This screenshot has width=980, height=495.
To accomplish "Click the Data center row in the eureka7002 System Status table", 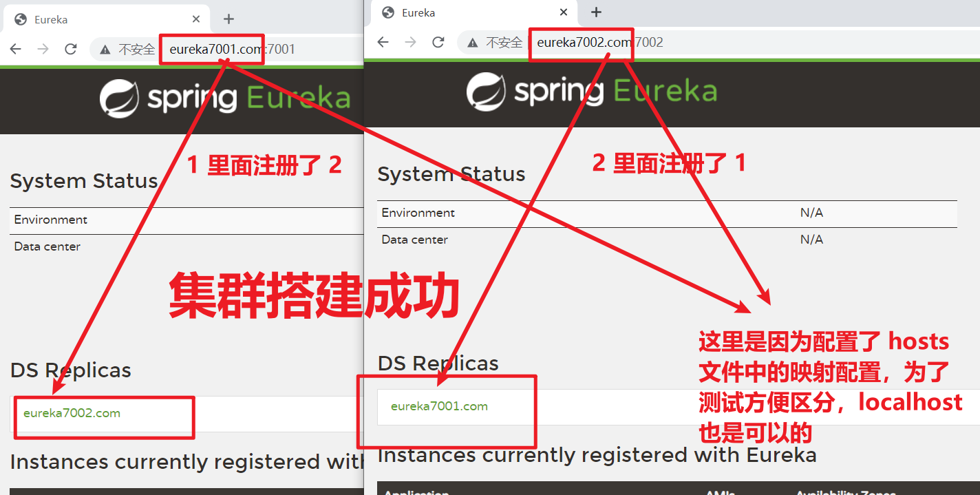I will coord(667,240).
